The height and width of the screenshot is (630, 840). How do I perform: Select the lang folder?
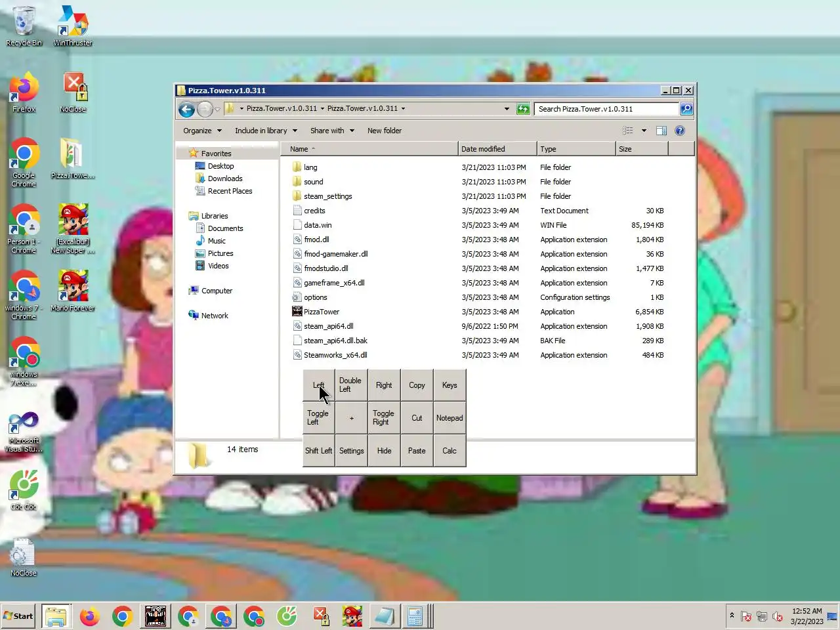point(310,167)
